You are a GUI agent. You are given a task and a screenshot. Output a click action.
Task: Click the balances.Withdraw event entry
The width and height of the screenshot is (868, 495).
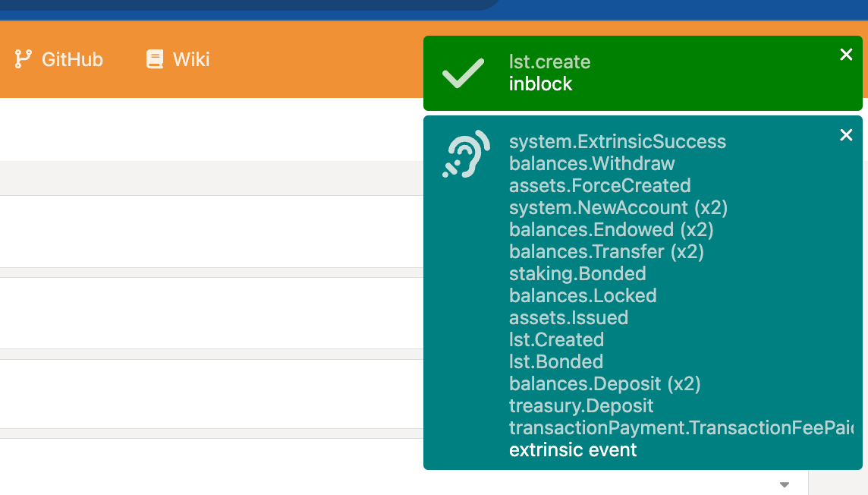click(592, 164)
